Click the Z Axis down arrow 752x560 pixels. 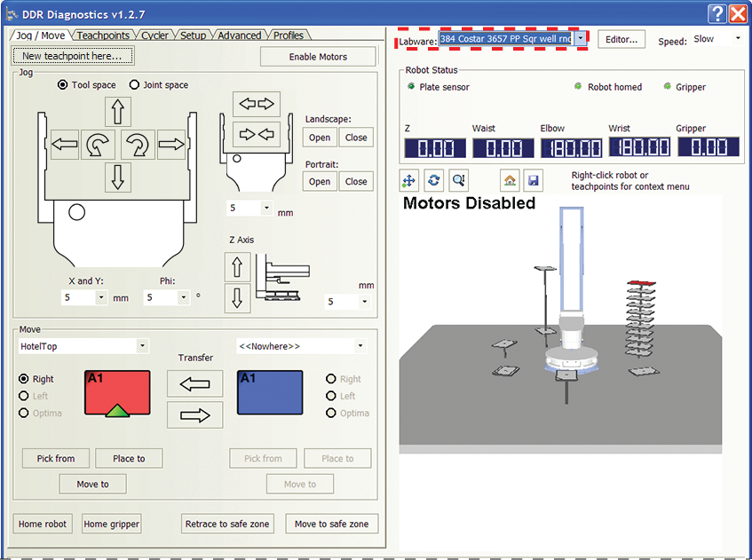[x=237, y=297]
